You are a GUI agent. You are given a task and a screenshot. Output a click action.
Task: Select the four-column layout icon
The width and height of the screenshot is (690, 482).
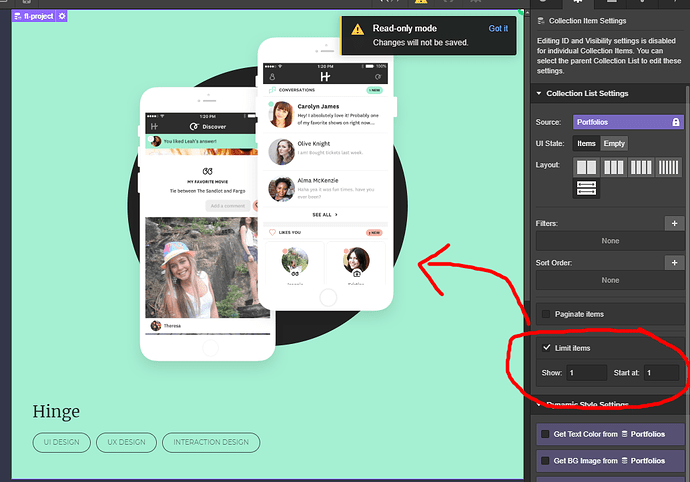(x=641, y=167)
